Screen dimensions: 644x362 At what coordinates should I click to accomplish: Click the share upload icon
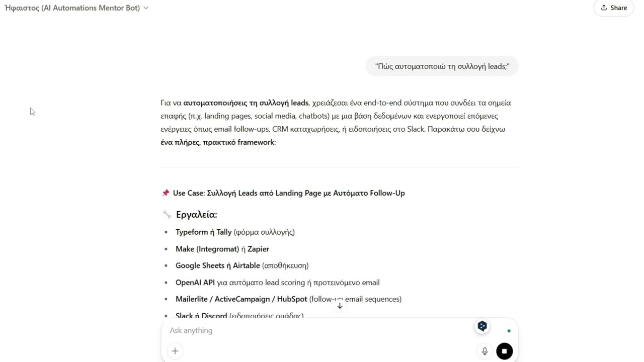604,8
